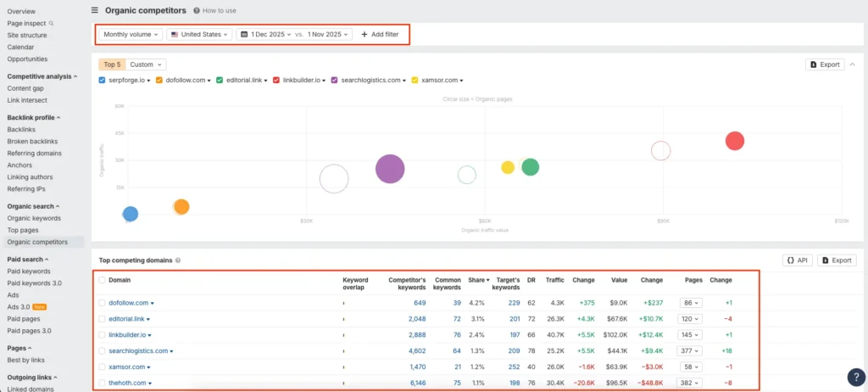868x392 pixels.
Task: Select the Top 5 tab
Action: pyautogui.click(x=111, y=64)
